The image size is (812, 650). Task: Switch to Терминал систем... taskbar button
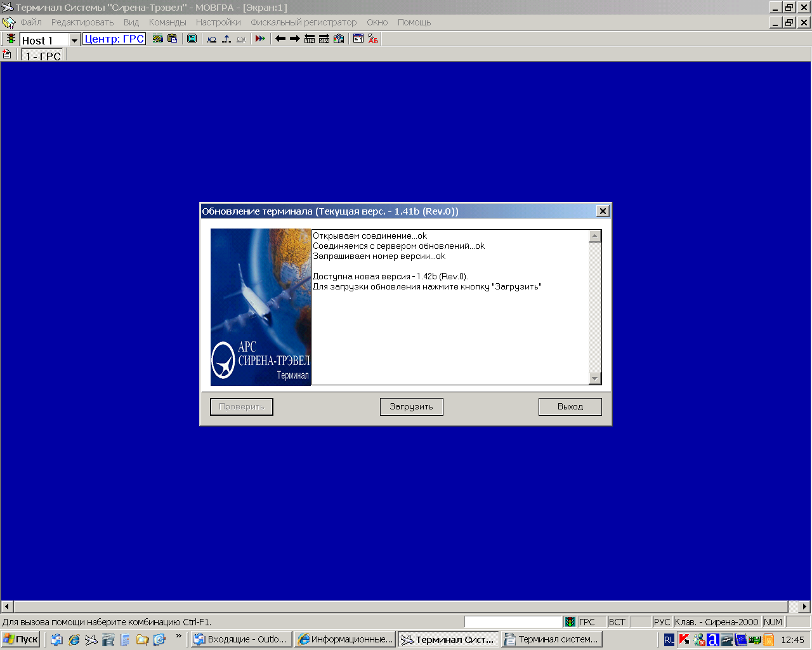(x=552, y=639)
